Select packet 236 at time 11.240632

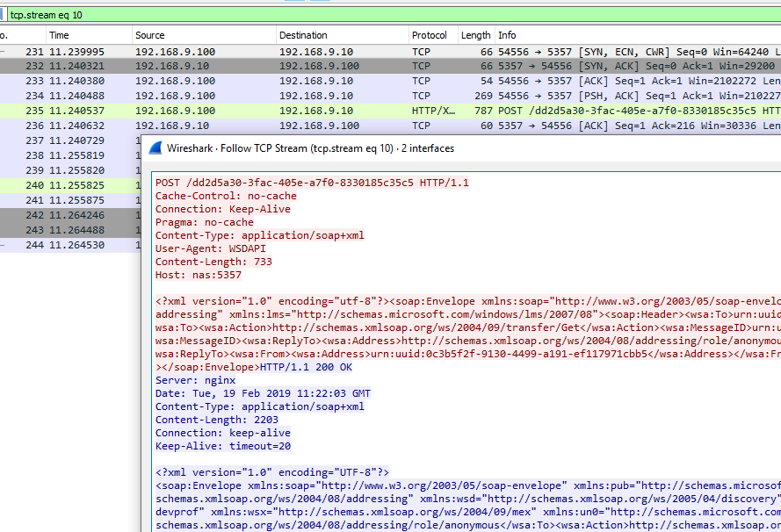[390, 126]
